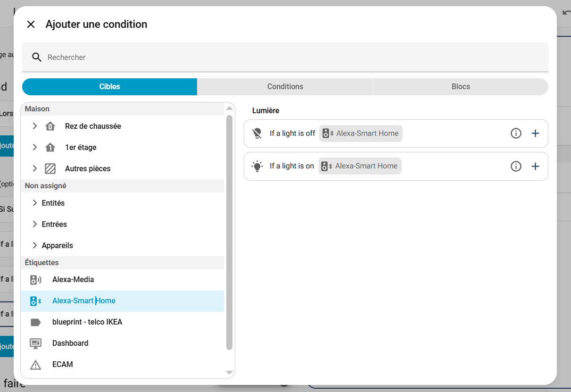Select the Alexa-Media label speaker icon
Screen dimensions: 571x392
tap(35, 280)
